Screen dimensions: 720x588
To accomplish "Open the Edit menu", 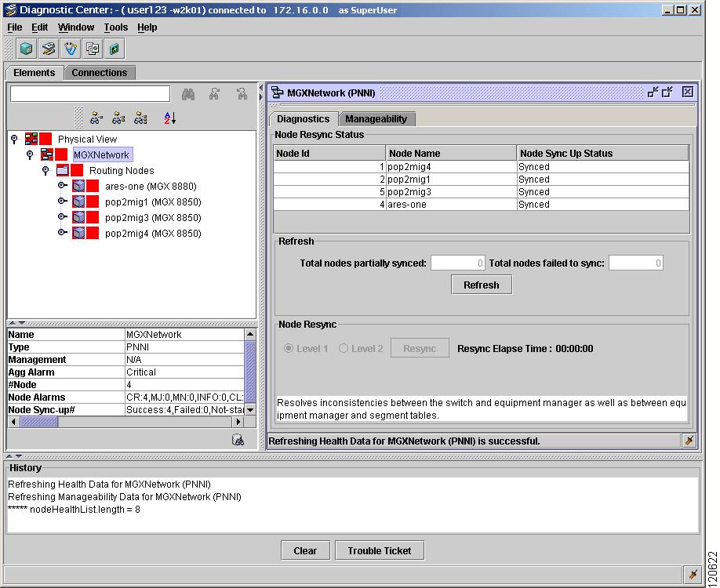I will (39, 27).
